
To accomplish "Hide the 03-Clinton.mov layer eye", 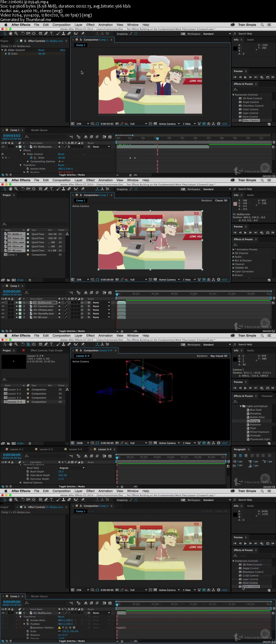I will [3, 310].
